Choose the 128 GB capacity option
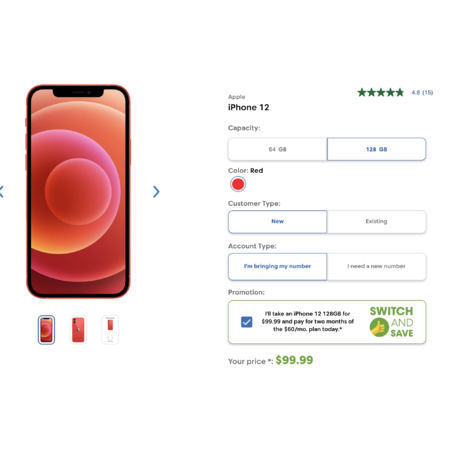This screenshot has height=450, width=450. (376, 149)
